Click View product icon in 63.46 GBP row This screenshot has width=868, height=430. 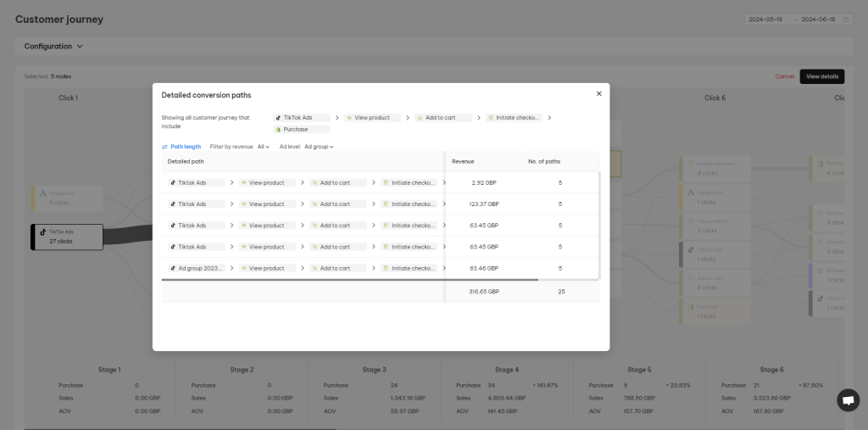(x=244, y=268)
